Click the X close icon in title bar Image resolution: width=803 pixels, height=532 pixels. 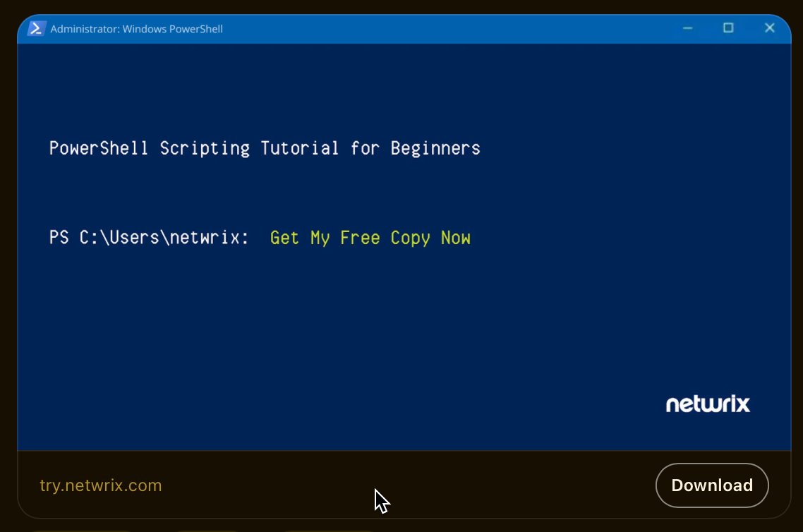(x=769, y=28)
